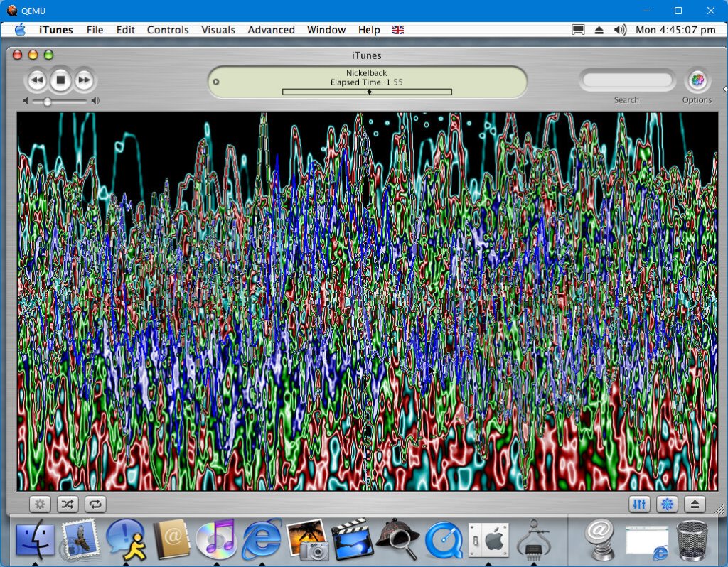This screenshot has width=728, height=567.
Task: Open the Visuals menu
Action: coord(218,30)
